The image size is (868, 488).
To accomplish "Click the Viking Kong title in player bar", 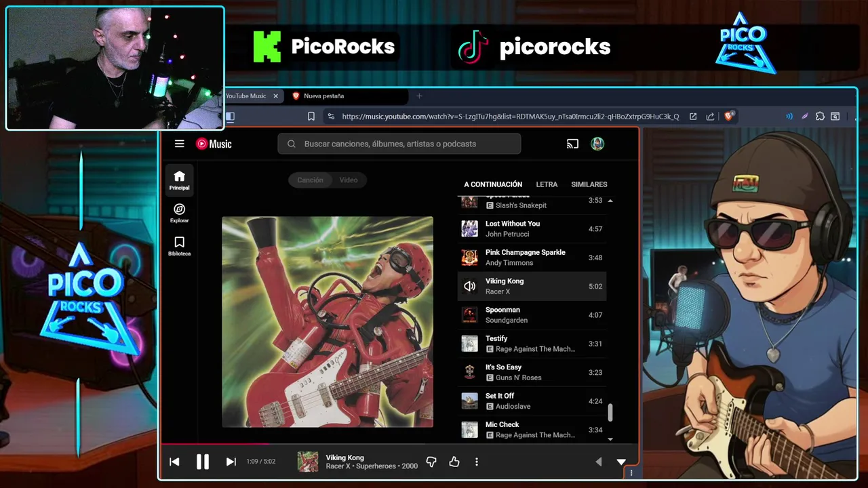I will pyautogui.click(x=344, y=457).
